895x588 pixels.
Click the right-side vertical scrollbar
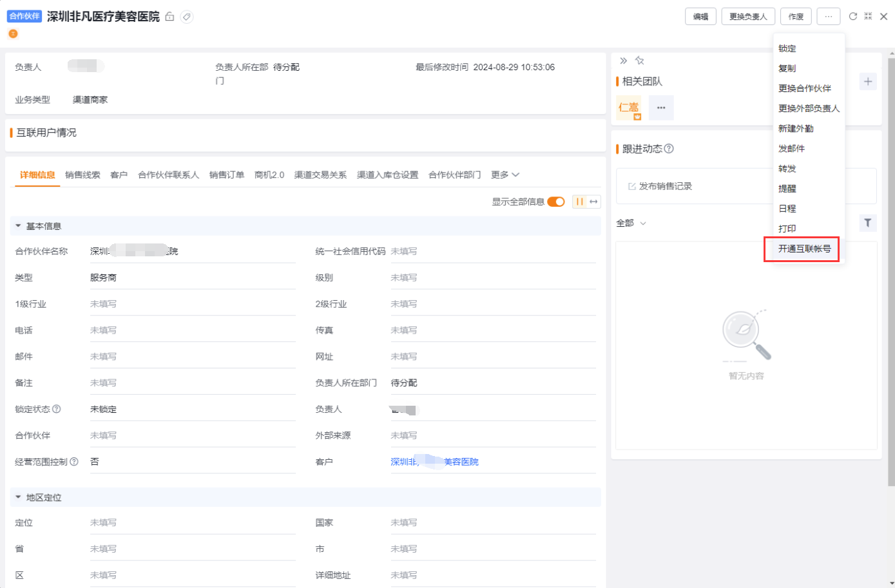(x=891, y=270)
